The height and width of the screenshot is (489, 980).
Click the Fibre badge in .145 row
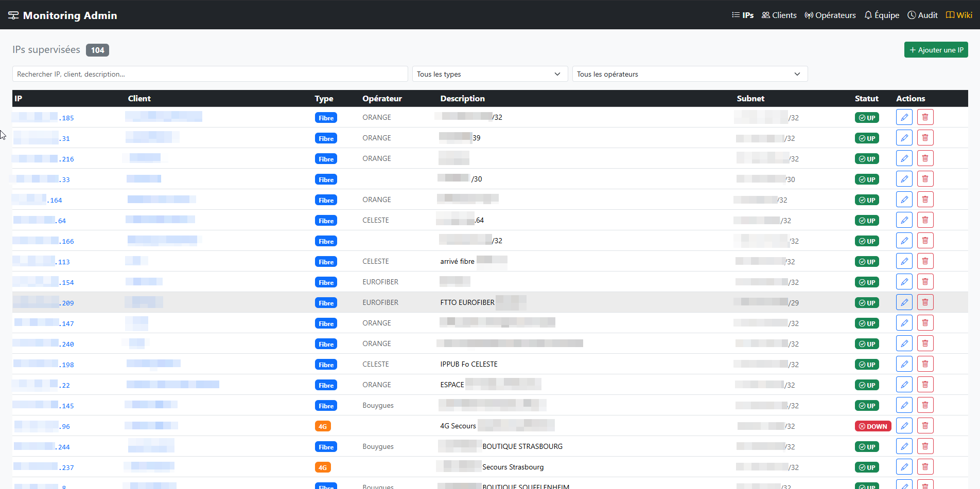pos(326,406)
